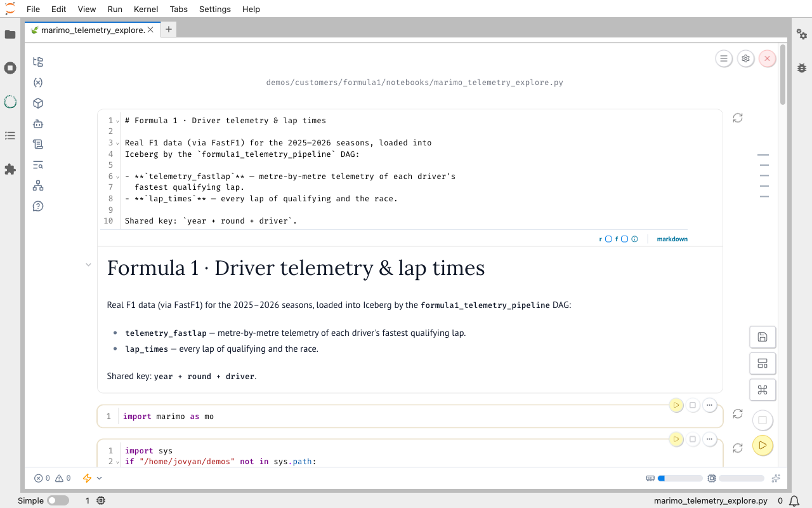Open the Run menu

click(115, 9)
